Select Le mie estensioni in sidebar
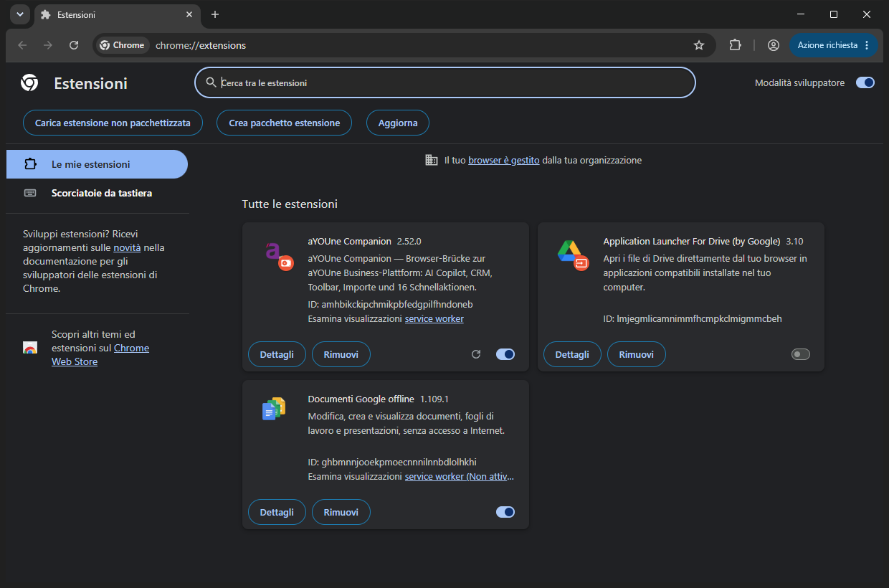 click(x=97, y=164)
